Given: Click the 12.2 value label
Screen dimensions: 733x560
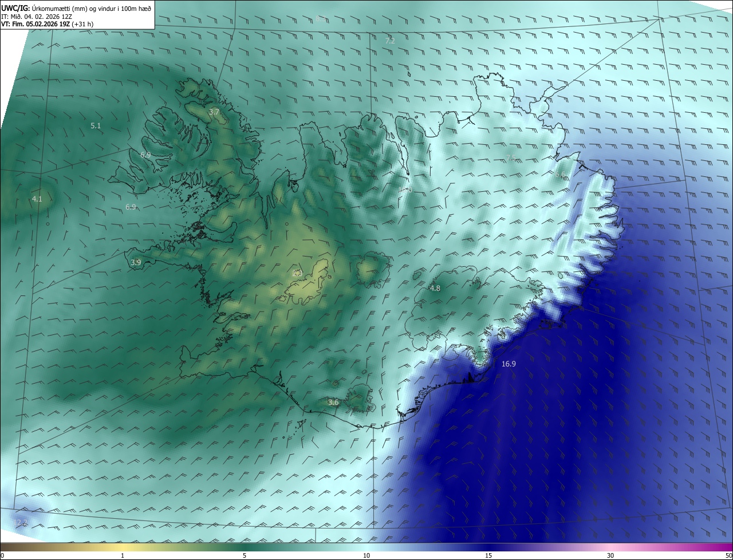Looking at the screenshot, I should 21,522.
